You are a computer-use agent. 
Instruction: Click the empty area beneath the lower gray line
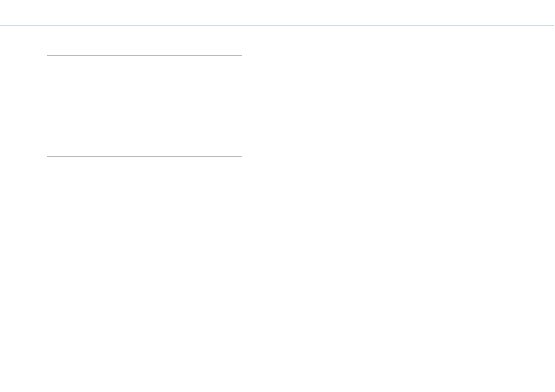point(144,259)
